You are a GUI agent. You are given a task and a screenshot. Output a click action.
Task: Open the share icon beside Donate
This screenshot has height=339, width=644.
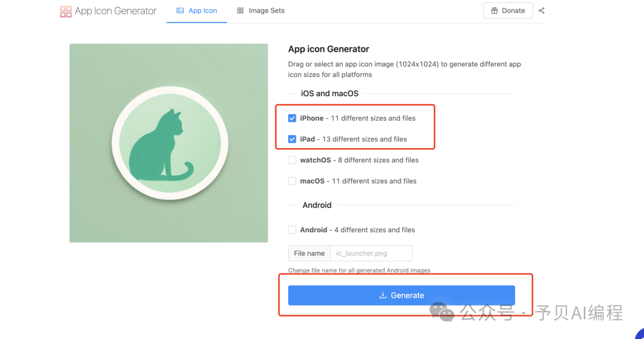pyautogui.click(x=541, y=11)
